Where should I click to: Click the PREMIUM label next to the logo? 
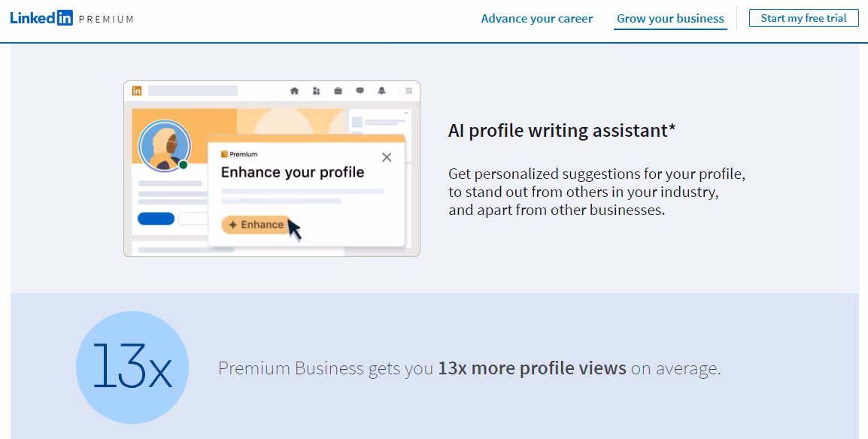[108, 18]
